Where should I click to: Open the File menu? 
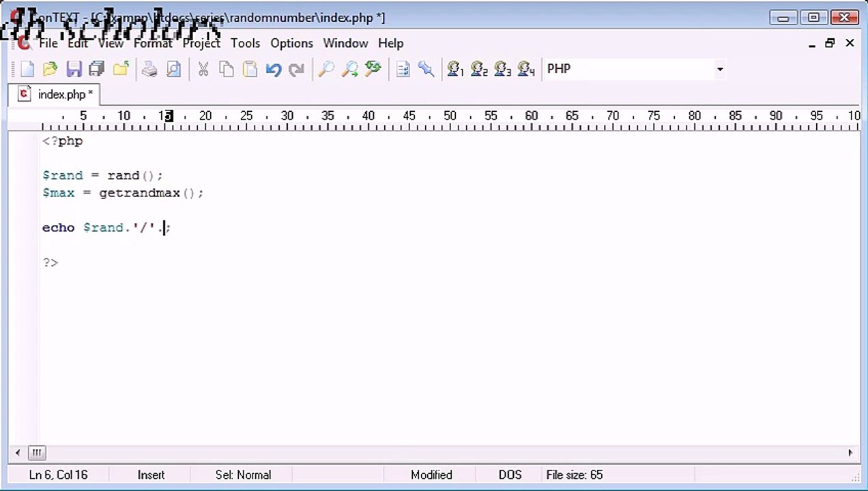(48, 43)
